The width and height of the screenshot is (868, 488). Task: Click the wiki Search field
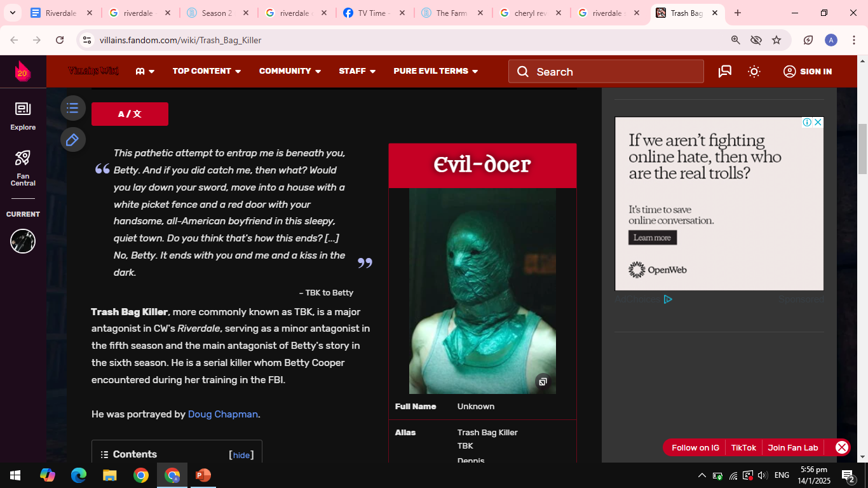[x=606, y=71]
